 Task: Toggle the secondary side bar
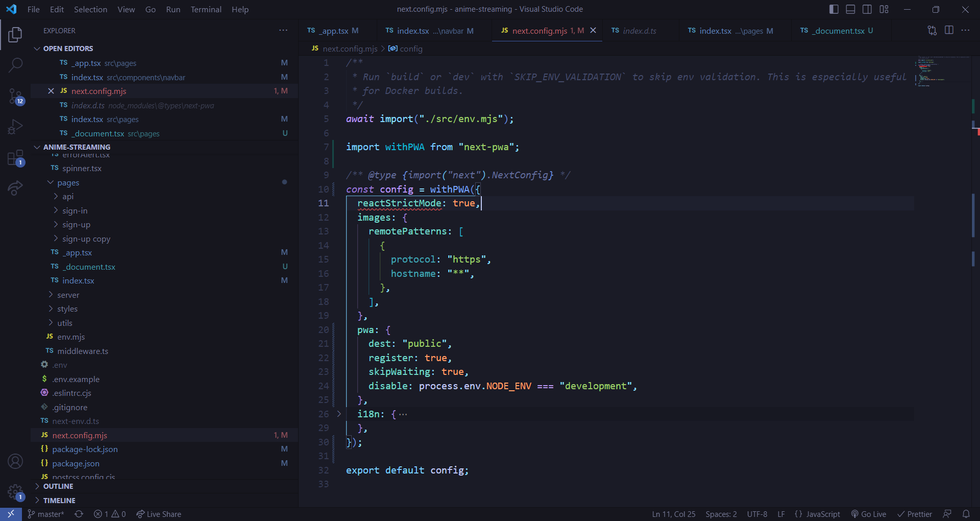tap(867, 9)
